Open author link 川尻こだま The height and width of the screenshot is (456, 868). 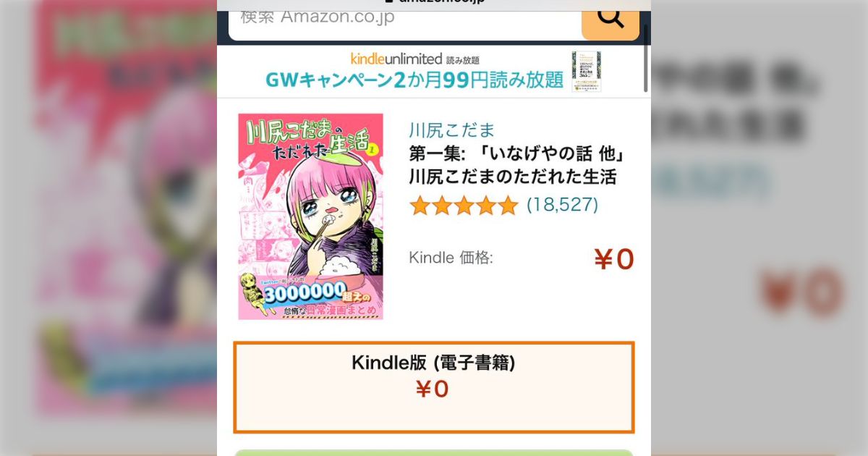point(452,130)
